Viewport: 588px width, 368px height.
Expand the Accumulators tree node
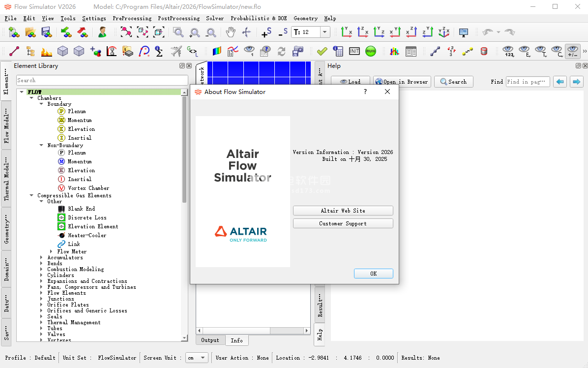(x=42, y=257)
